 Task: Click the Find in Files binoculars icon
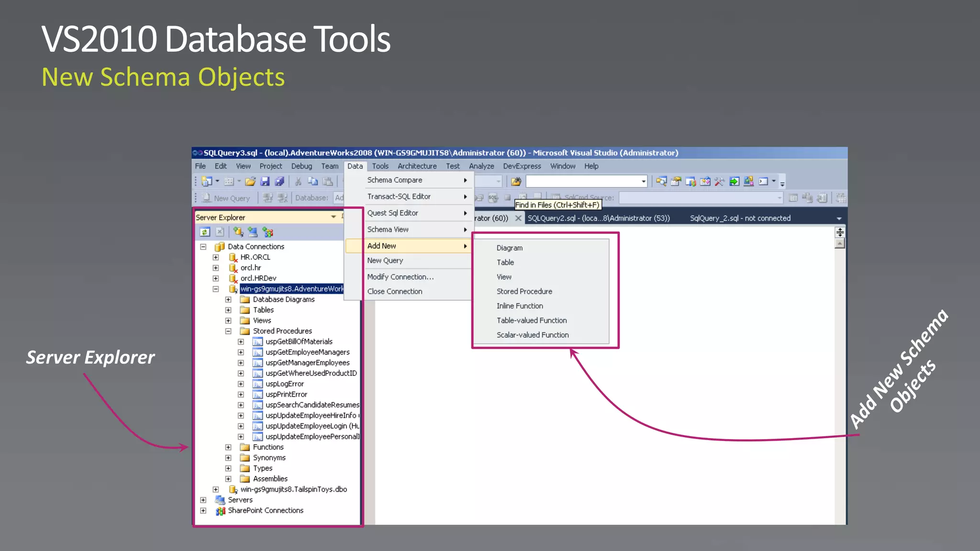tap(516, 181)
